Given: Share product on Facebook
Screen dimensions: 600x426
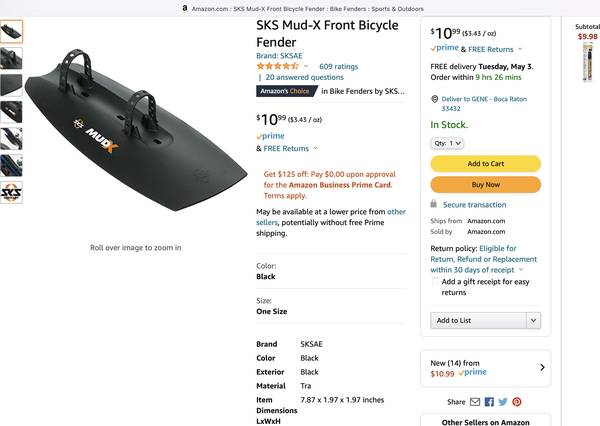Looking at the screenshot, I should click(x=489, y=401).
